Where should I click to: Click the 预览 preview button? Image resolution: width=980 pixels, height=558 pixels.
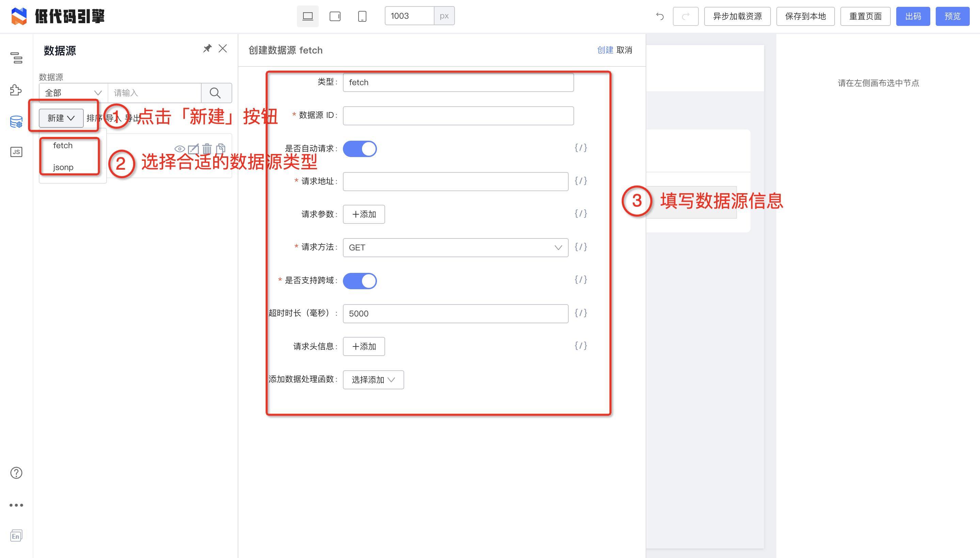tap(952, 16)
